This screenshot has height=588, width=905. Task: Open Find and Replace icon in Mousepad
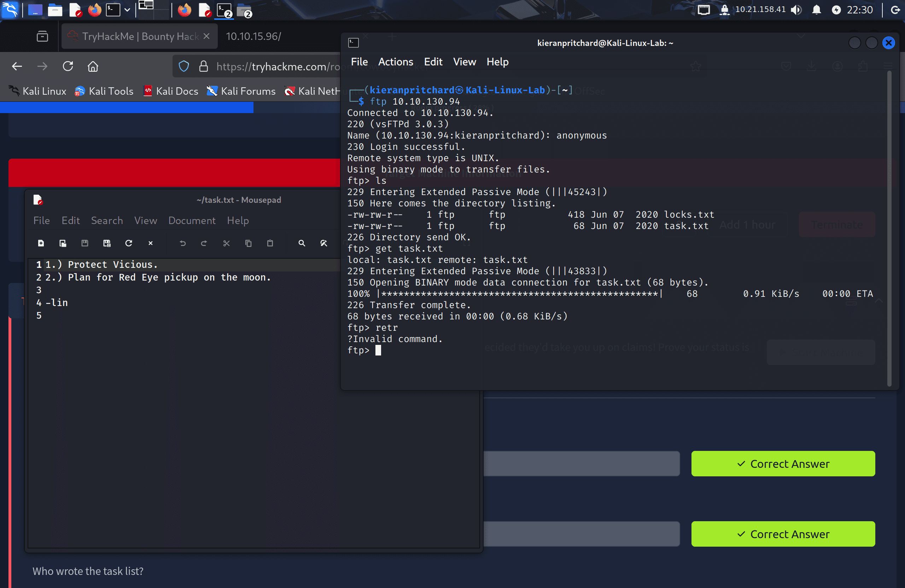point(323,243)
